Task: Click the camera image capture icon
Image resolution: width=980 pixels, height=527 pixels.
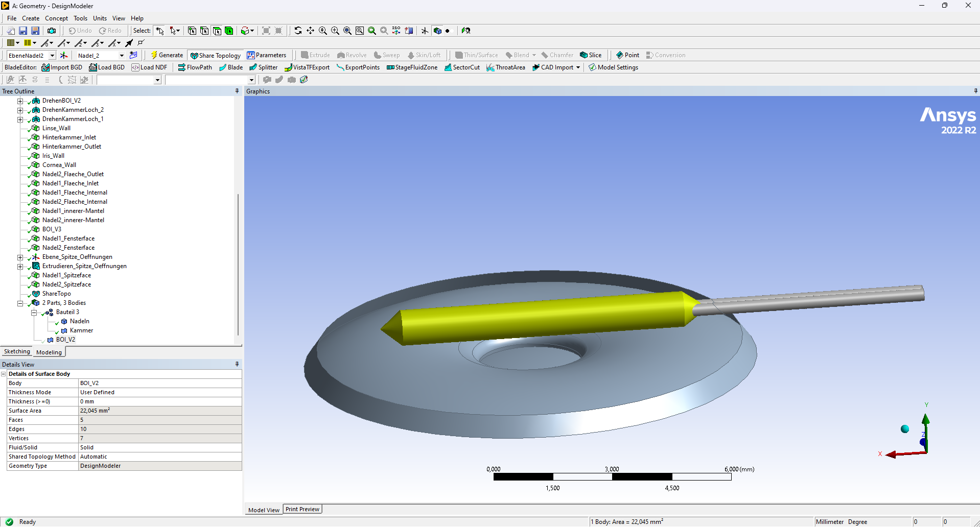Action: [x=52, y=31]
